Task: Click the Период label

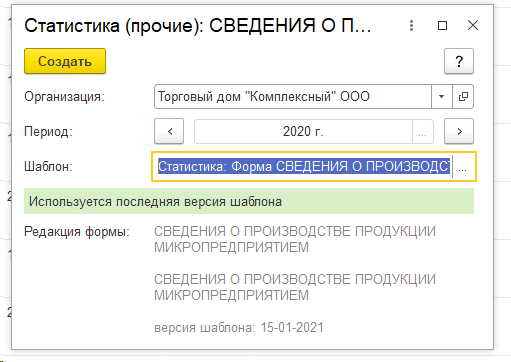Action: pyautogui.click(x=48, y=131)
